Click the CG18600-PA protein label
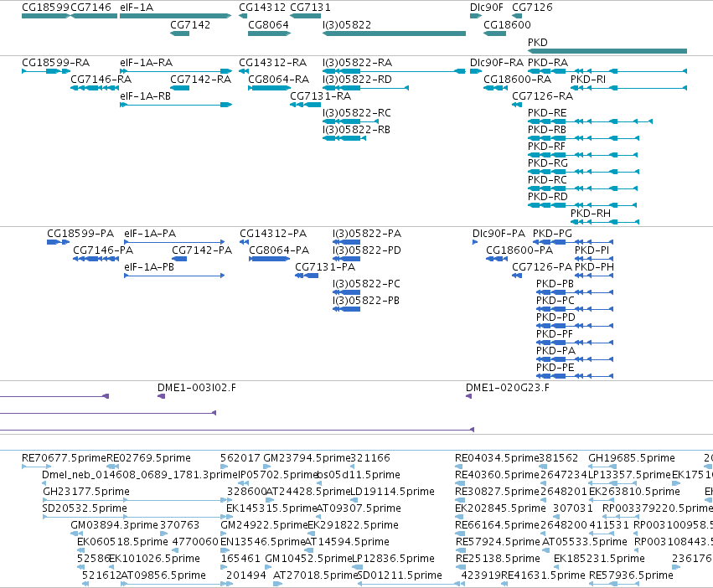 (519, 250)
